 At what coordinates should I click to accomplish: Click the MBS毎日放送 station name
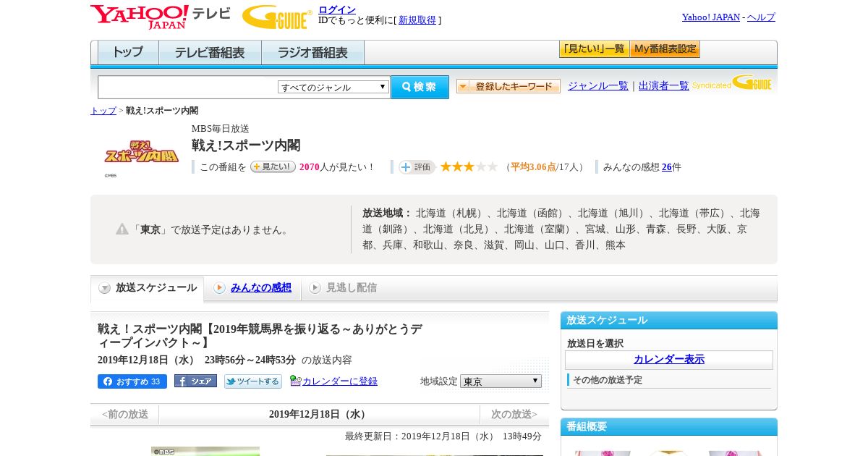coord(221,129)
